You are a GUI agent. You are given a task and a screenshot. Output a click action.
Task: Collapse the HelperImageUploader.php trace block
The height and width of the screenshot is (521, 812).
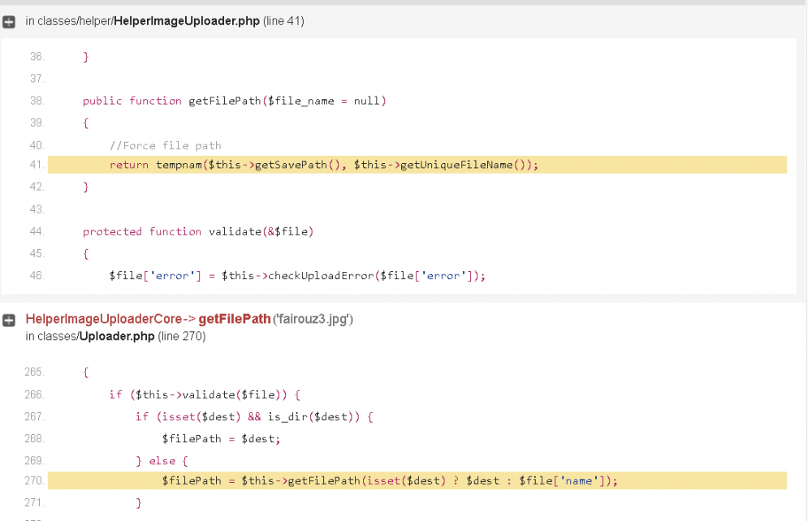coord(9,22)
